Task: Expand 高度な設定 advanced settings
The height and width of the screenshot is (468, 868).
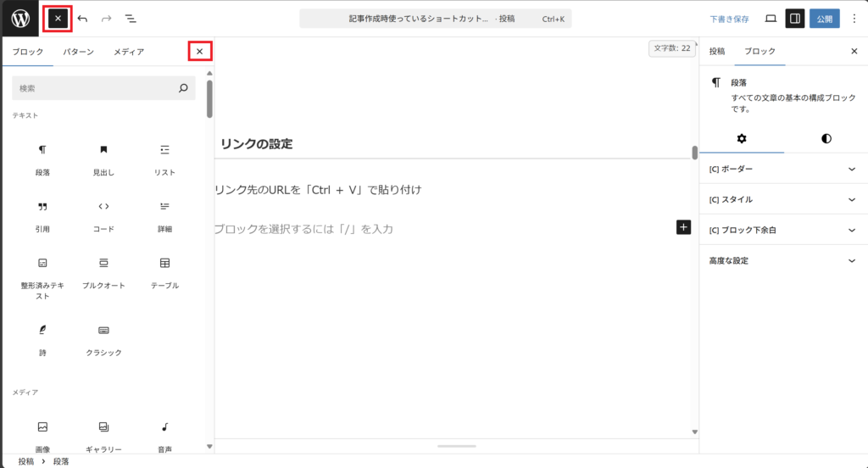Action: click(x=782, y=260)
